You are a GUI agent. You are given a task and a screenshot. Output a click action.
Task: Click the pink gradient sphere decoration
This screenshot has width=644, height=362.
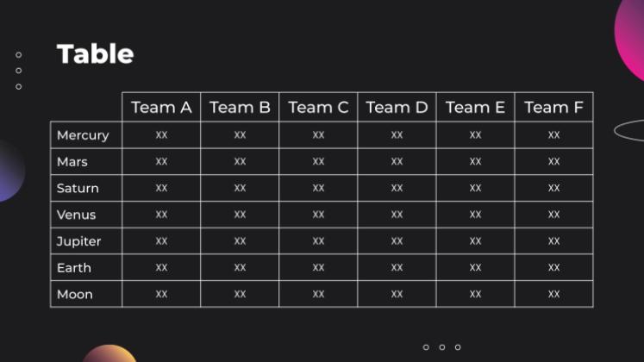[x=632, y=30]
